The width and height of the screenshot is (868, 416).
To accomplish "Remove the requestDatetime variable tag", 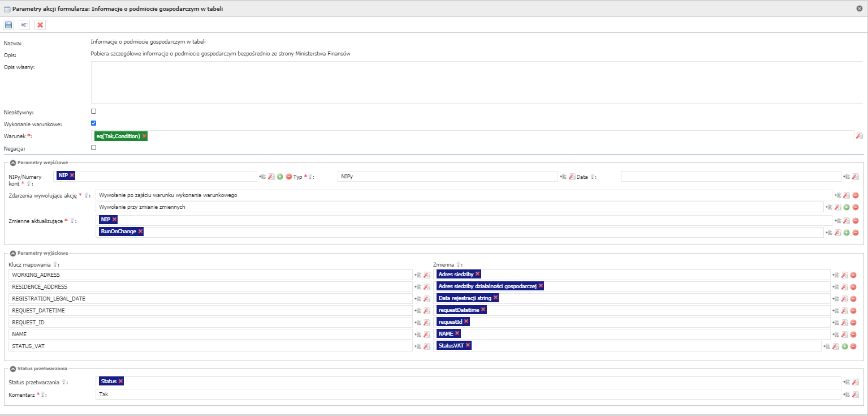I will [x=483, y=310].
